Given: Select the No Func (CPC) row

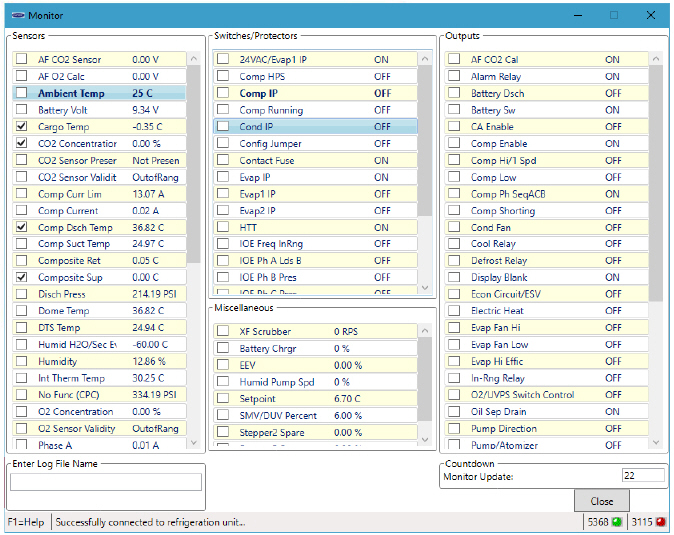Looking at the screenshot, I should click(99, 394).
